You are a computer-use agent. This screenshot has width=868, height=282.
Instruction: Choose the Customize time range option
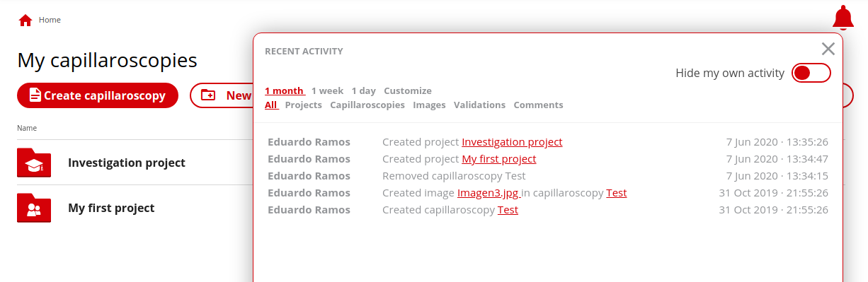(408, 90)
